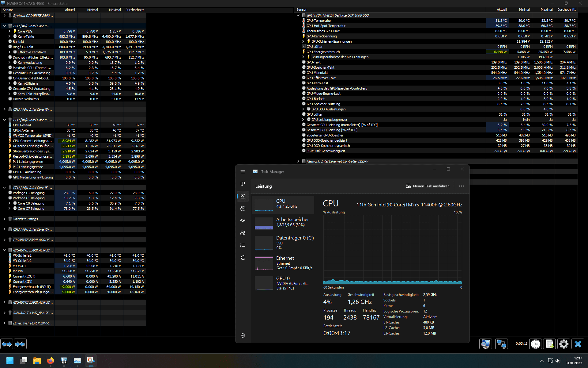Screen dimensions: 588x368
Task: Open File Explorer from taskbar
Action: (37, 361)
